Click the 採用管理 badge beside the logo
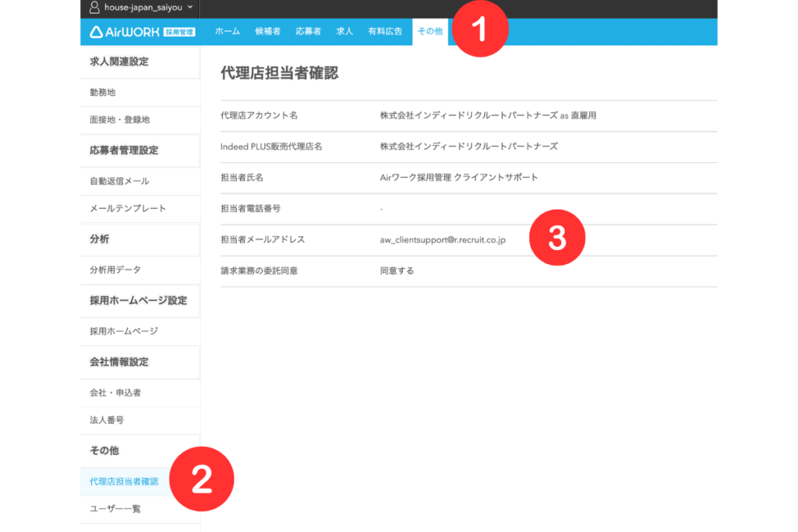 tap(180, 32)
